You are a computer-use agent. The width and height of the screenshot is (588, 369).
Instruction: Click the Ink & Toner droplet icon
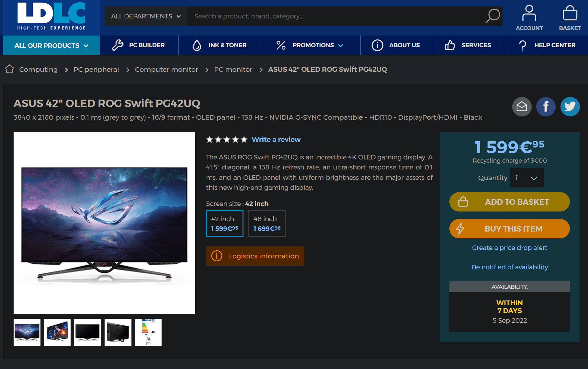(197, 45)
